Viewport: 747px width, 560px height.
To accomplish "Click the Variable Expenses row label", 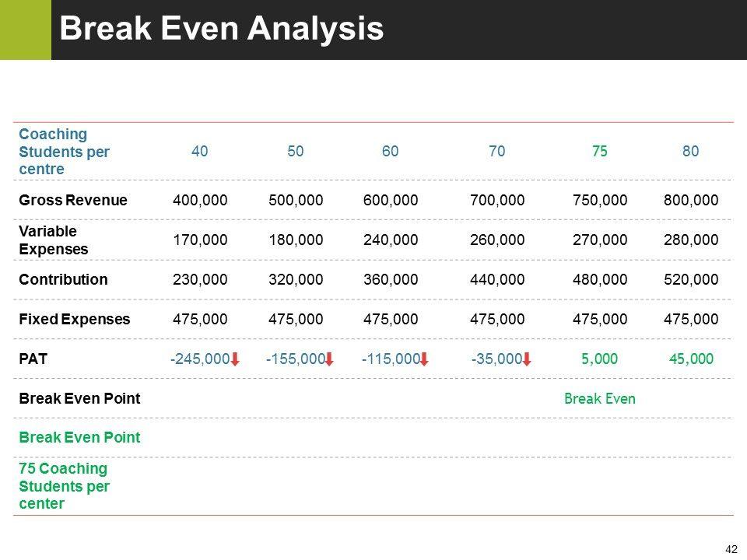I will click(x=54, y=240).
